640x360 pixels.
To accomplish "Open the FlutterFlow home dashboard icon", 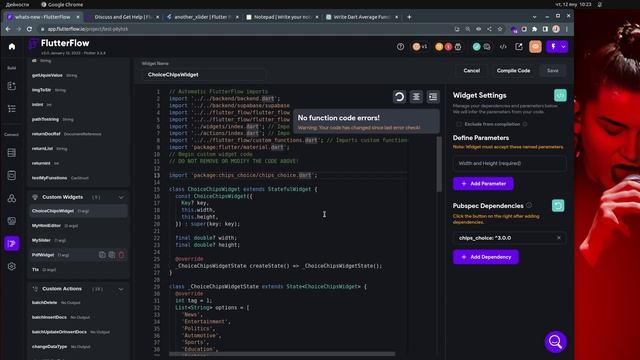I will (12, 47).
